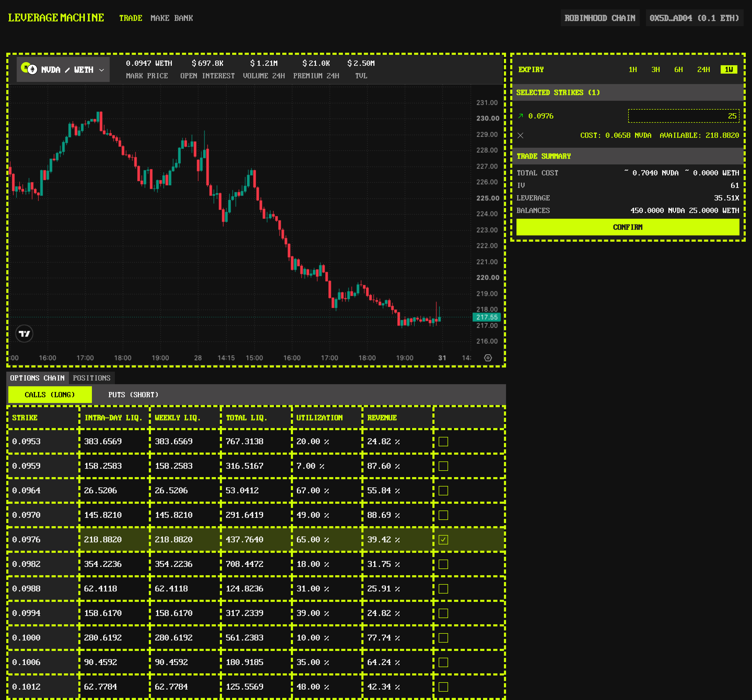
Task: Click total liq. value 767.3138
Action: coord(244,441)
